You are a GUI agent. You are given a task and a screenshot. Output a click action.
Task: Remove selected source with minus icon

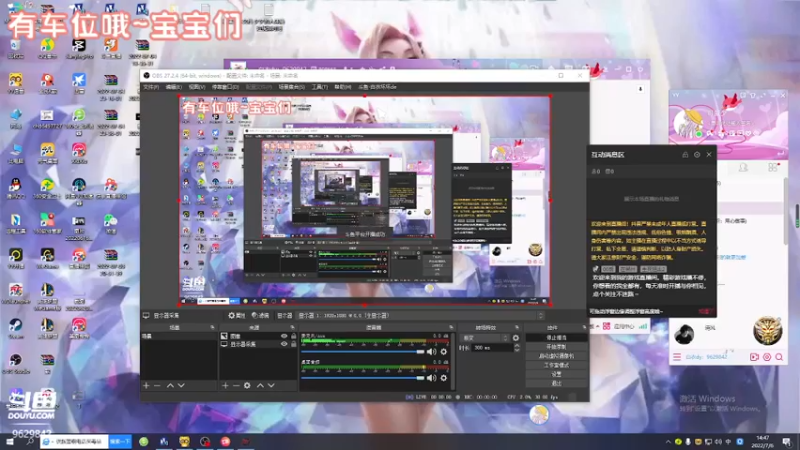236,386
